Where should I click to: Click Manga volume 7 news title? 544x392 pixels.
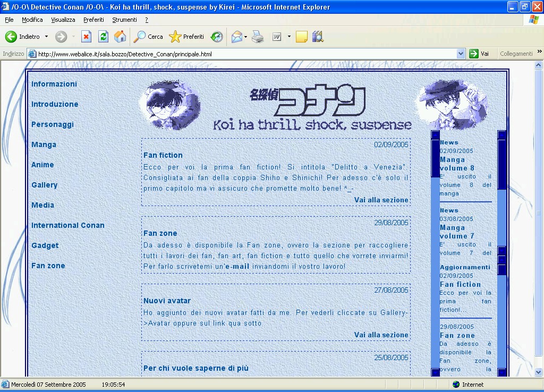pos(457,232)
